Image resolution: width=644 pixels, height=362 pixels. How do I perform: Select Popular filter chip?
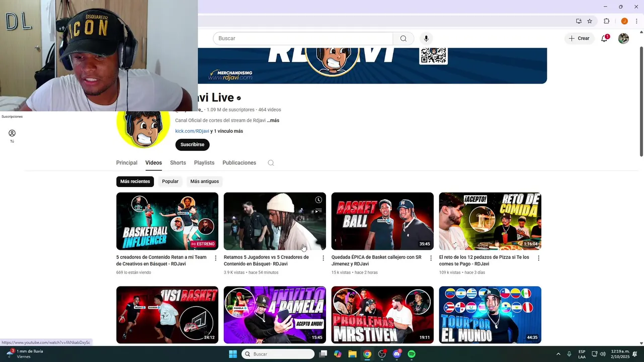(170, 182)
